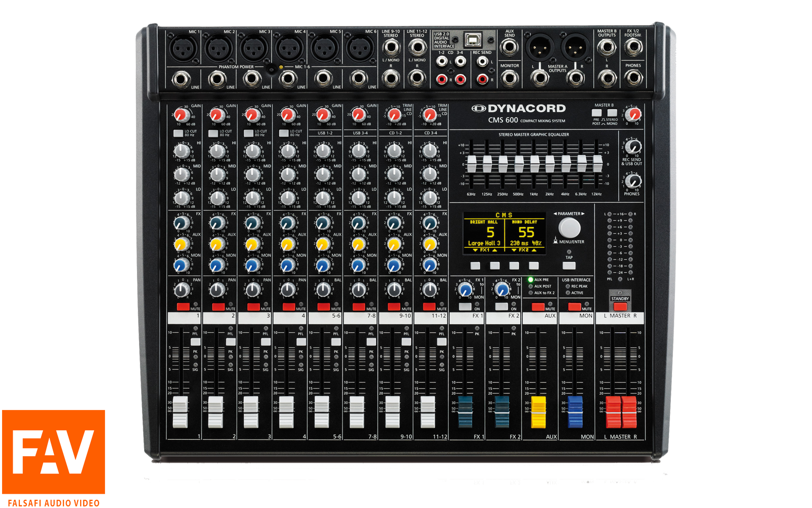
Task: Click the MONITOR output jack
Action: (509, 78)
